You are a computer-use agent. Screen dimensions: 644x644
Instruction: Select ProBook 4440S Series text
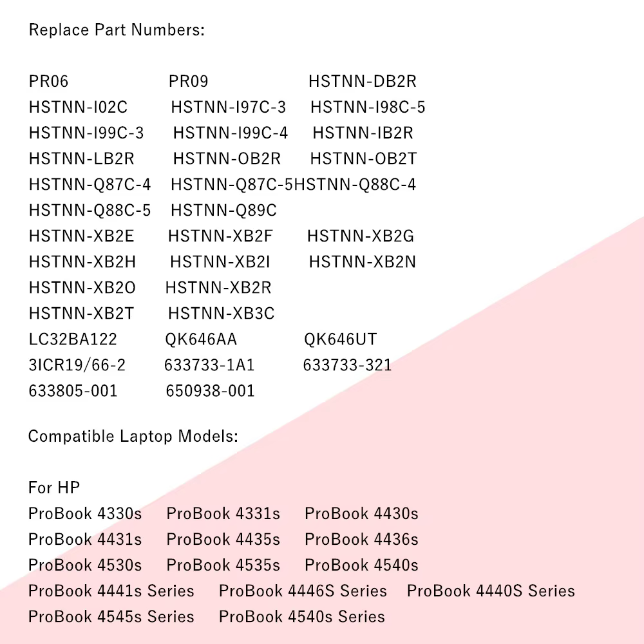tap(491, 591)
